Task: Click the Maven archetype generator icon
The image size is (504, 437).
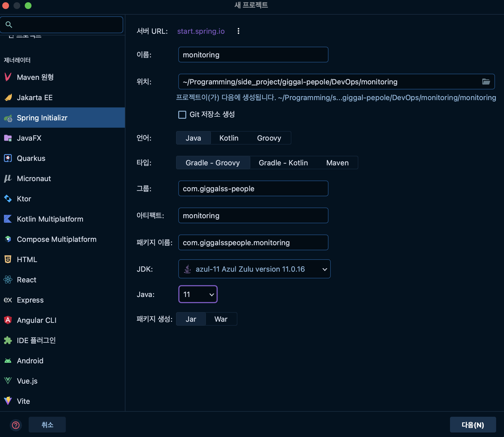Action: tap(8, 77)
